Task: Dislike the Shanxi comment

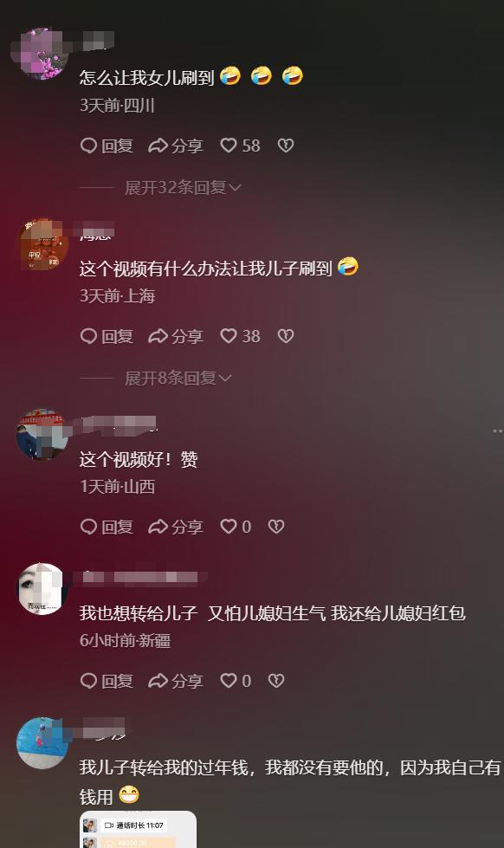Action: 276,527
